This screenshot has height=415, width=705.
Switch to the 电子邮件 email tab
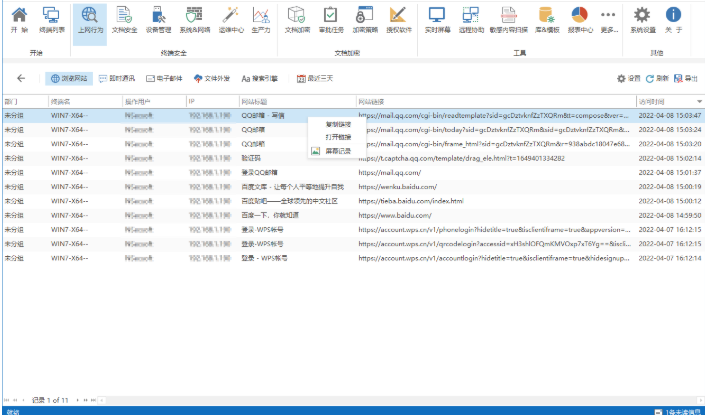click(x=167, y=77)
